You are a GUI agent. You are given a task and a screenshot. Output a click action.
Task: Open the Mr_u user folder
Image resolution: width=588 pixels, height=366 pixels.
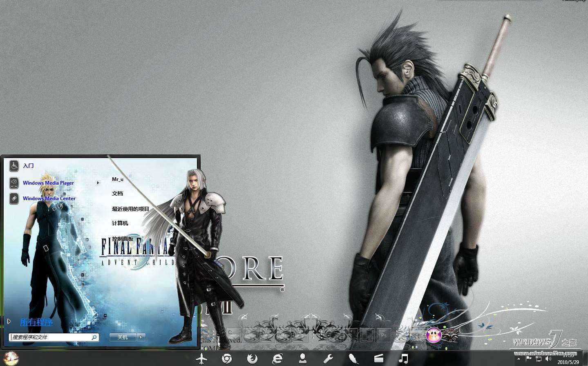click(118, 179)
